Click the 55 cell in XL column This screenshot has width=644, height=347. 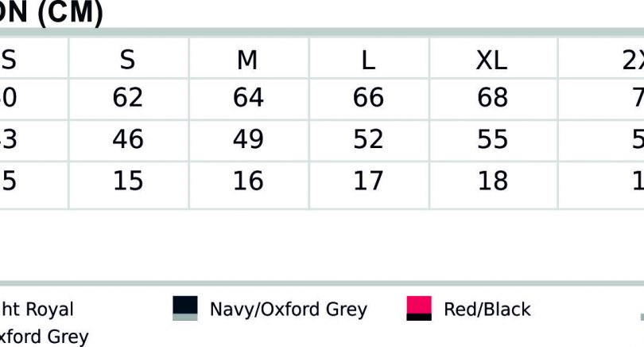click(x=492, y=139)
